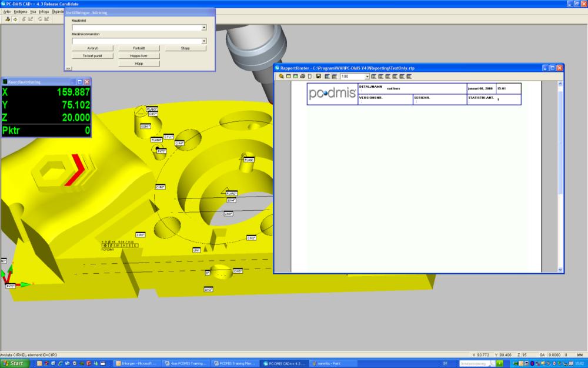Click the magnifier icon starting the Rapportfönster toolbar
The height and width of the screenshot is (368, 588).
[281, 76]
